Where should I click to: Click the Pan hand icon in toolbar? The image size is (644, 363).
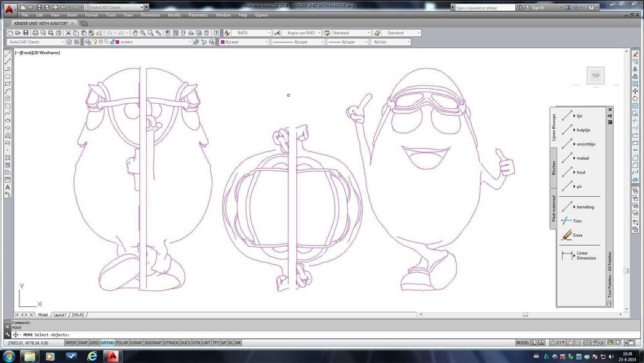point(135,33)
